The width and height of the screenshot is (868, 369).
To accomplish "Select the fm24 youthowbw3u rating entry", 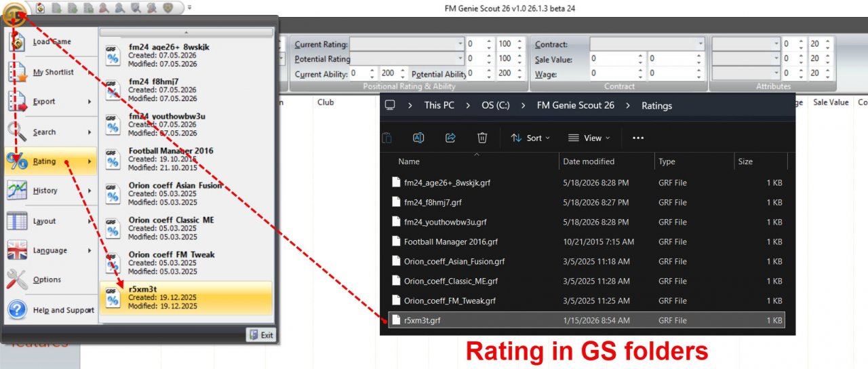I will (186, 124).
